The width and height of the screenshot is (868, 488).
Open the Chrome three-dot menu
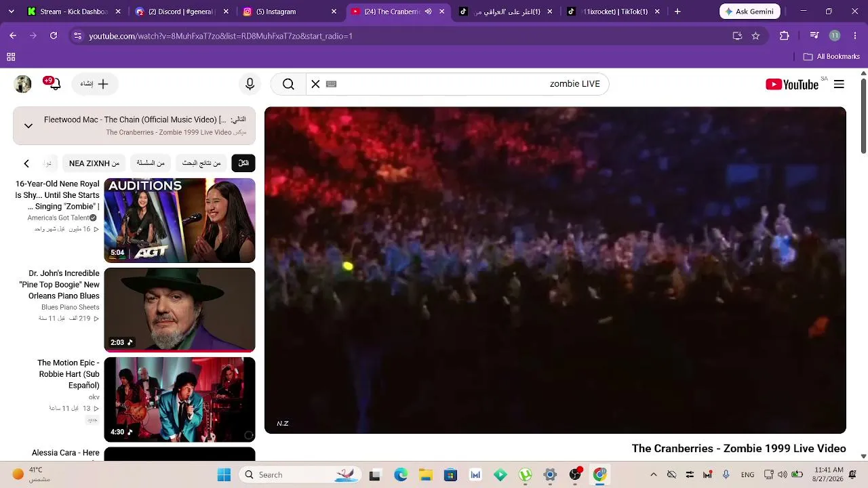pos(854,36)
